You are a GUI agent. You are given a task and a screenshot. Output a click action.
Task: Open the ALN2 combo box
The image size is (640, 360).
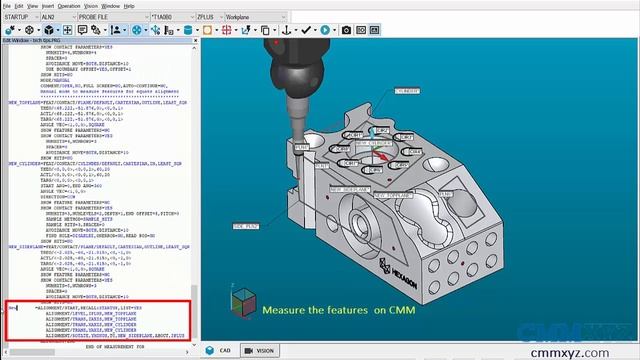click(59, 17)
